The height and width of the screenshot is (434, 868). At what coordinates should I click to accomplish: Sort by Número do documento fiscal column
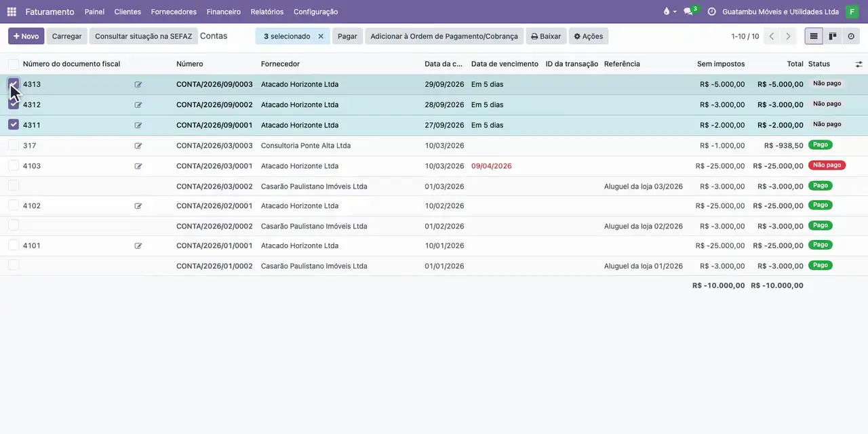click(71, 64)
